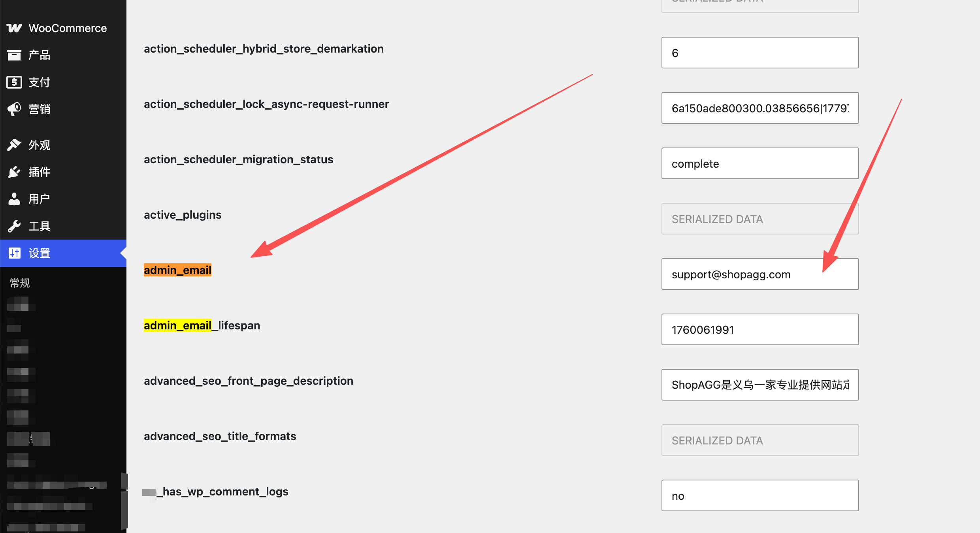Screen dimensions: 980x533
Task: Open the WooCommerce menu
Action: coord(63,28)
